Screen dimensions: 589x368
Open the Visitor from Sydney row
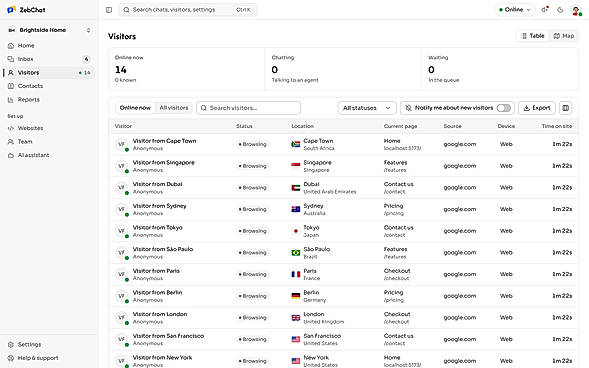pos(343,209)
